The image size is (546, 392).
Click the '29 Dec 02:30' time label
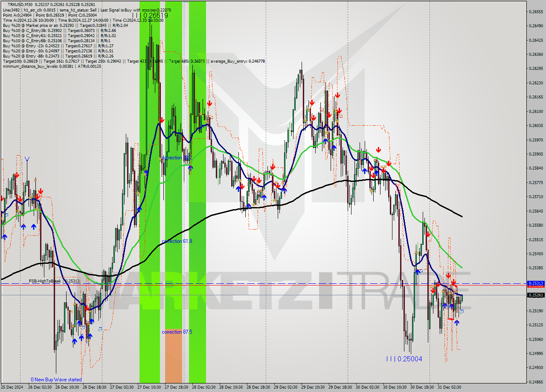pos(286,387)
